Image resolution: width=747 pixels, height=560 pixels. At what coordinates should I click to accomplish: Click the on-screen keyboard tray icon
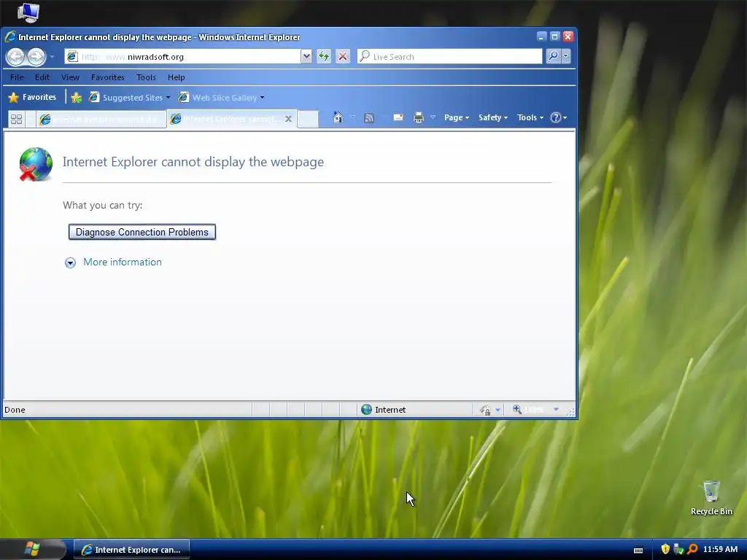(638, 550)
